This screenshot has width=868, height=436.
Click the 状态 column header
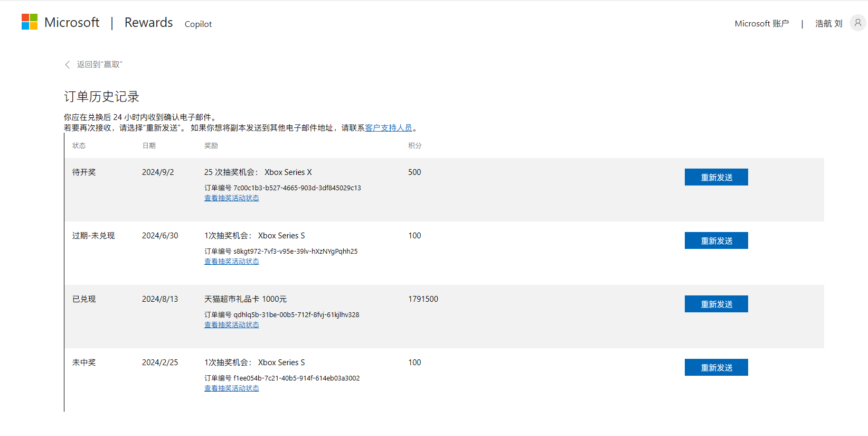click(x=79, y=146)
